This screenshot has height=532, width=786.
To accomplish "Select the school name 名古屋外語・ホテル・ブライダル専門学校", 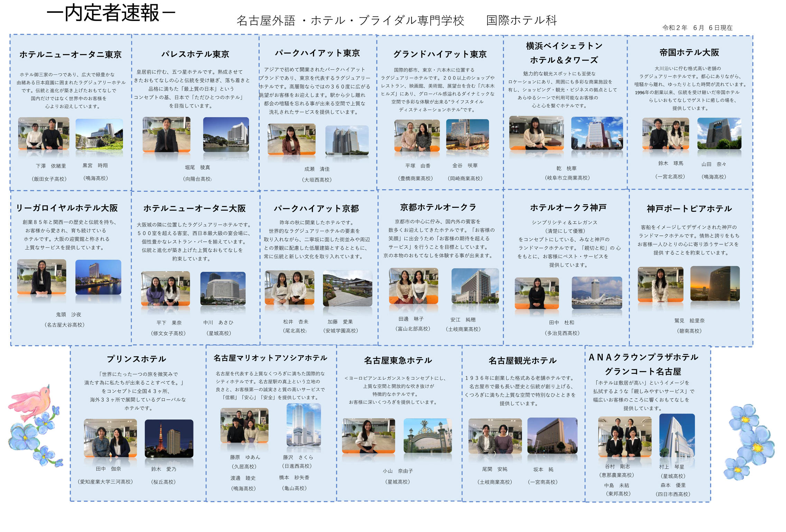I will click(x=350, y=21).
